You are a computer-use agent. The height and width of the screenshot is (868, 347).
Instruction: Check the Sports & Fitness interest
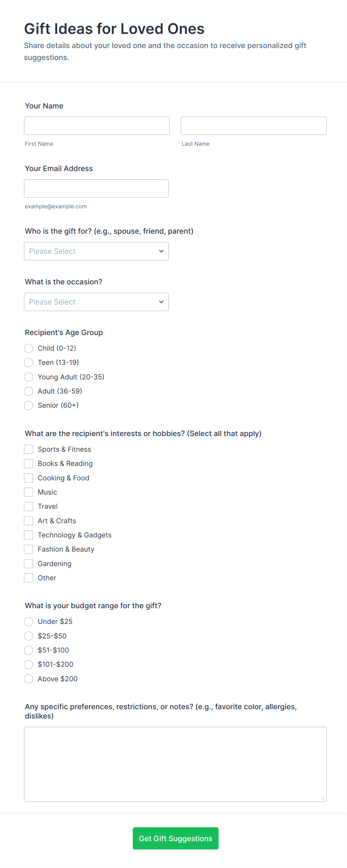(28, 449)
